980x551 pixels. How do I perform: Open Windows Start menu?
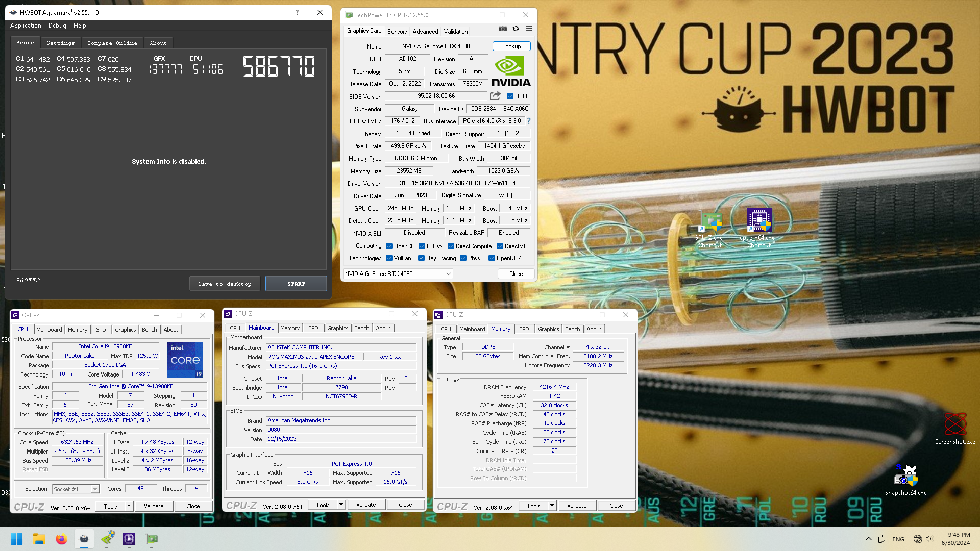16,539
